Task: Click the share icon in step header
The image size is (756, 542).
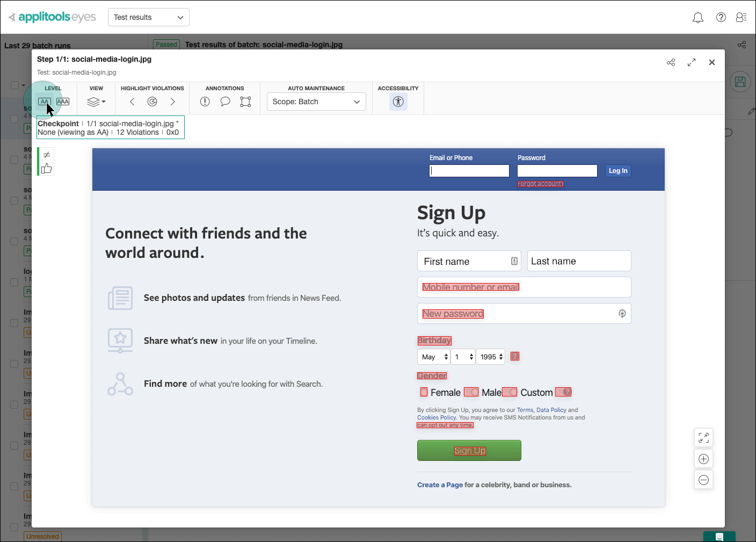Action: tap(671, 62)
